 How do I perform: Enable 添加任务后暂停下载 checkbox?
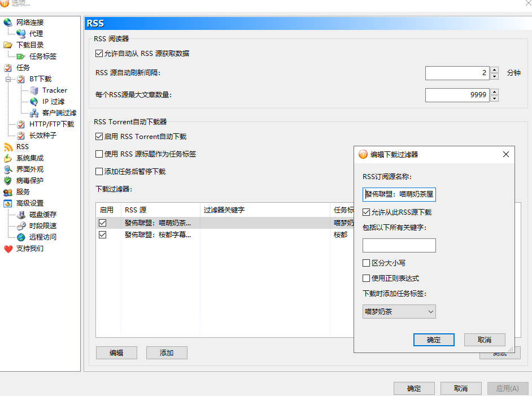click(99, 172)
